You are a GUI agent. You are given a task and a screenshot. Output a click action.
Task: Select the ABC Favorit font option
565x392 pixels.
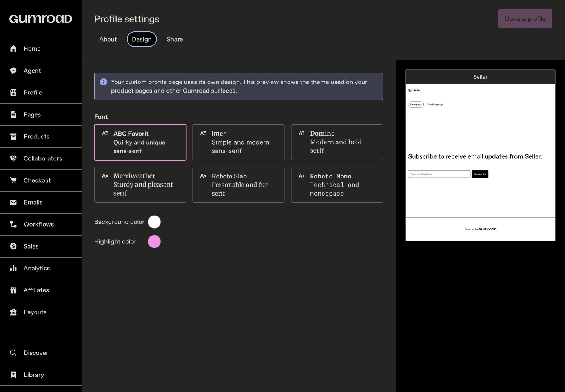click(x=140, y=142)
